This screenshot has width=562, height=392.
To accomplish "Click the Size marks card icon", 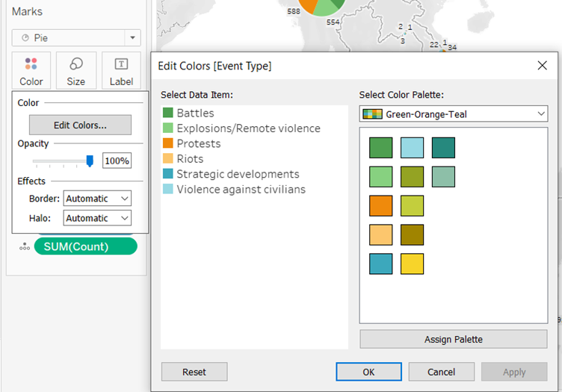I will (76, 71).
